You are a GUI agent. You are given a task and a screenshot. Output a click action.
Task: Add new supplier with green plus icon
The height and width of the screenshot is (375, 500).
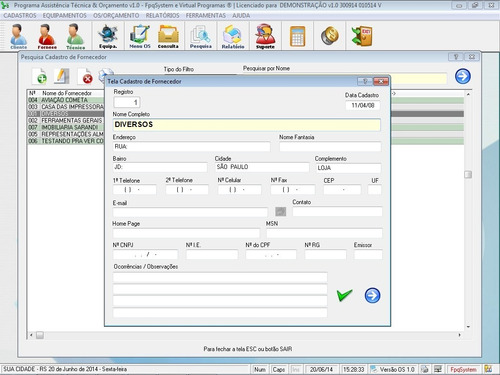(x=40, y=76)
